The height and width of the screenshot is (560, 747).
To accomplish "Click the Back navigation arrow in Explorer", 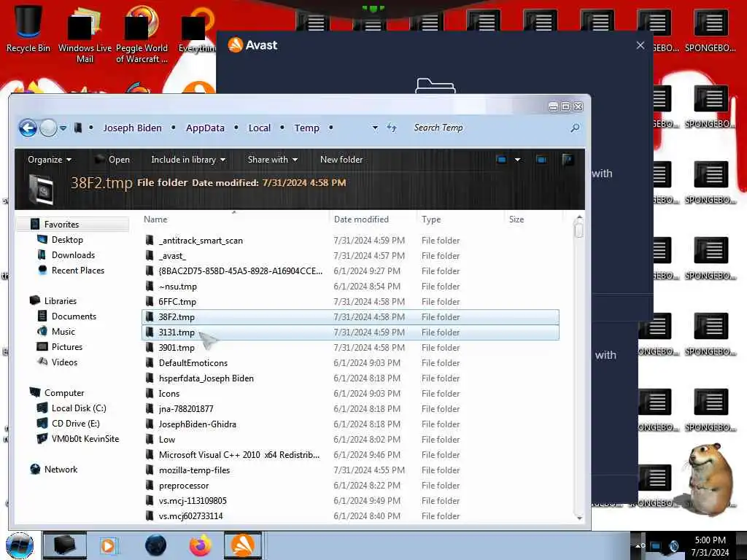I will pyautogui.click(x=28, y=128).
